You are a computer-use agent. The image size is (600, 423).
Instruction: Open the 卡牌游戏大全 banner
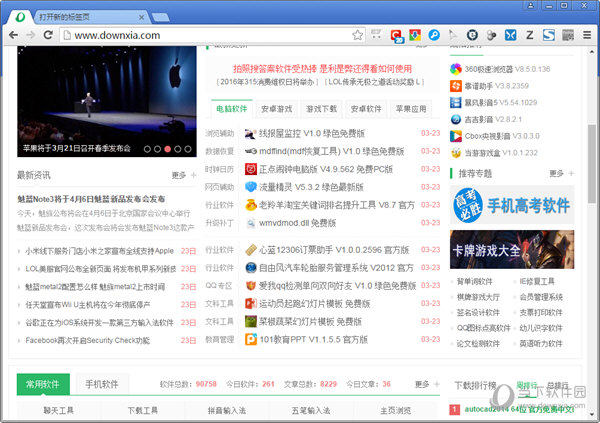512,249
